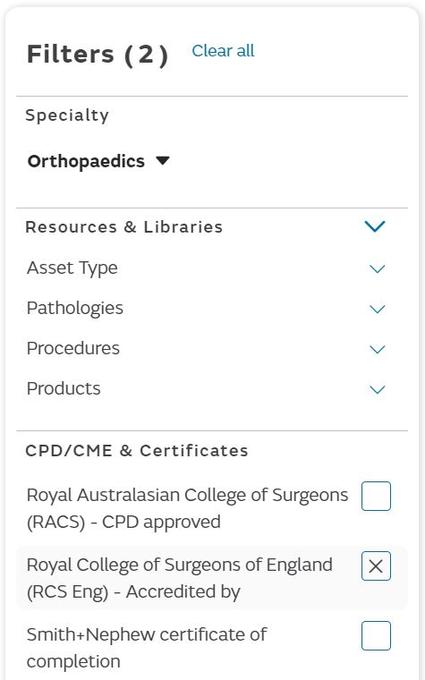Screen dimensions: 425x680
Task: Expand the Asset Type chevron
Action: (377, 269)
